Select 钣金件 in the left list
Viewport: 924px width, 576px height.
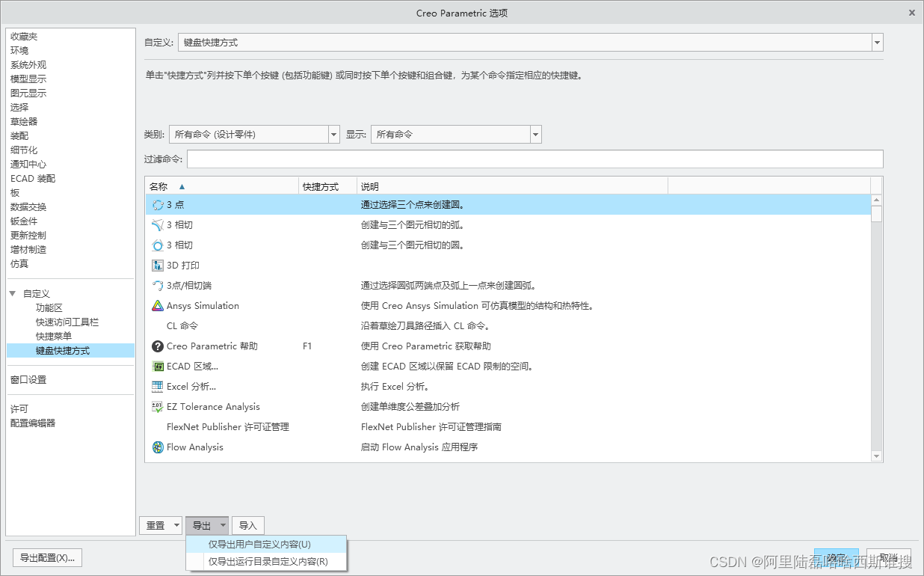(x=24, y=221)
